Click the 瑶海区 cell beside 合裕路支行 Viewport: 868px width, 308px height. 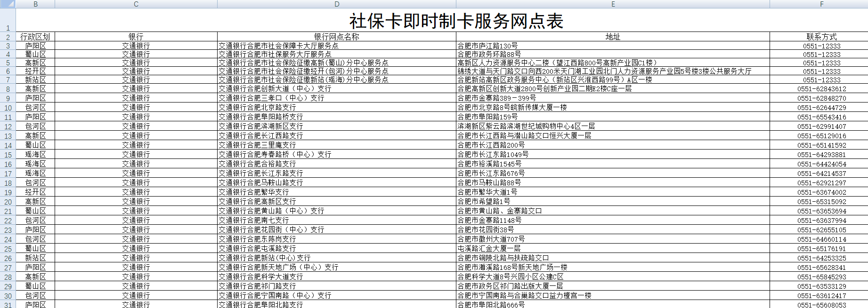(35, 164)
